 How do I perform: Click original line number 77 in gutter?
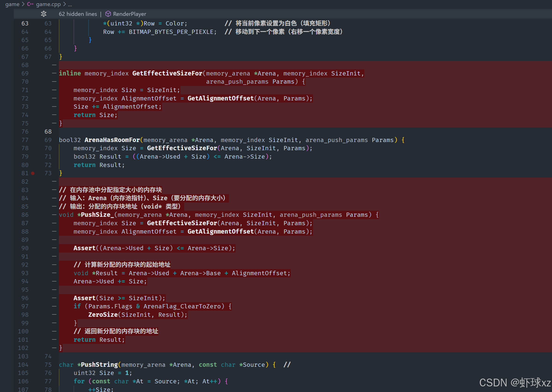pyautogui.click(x=25, y=140)
